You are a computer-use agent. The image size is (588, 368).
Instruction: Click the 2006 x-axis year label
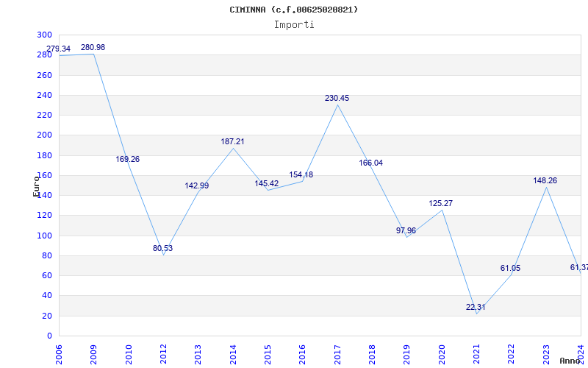[x=59, y=355]
